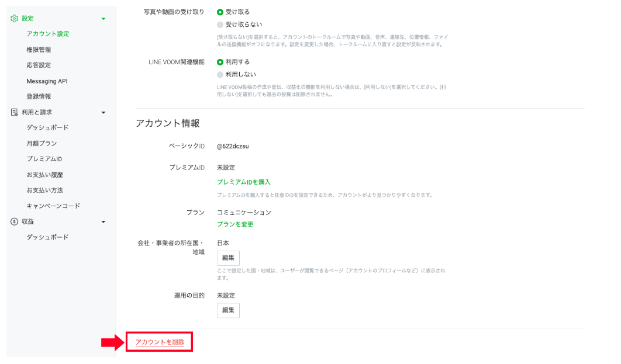Expand the 利用と請求 section

(103, 111)
